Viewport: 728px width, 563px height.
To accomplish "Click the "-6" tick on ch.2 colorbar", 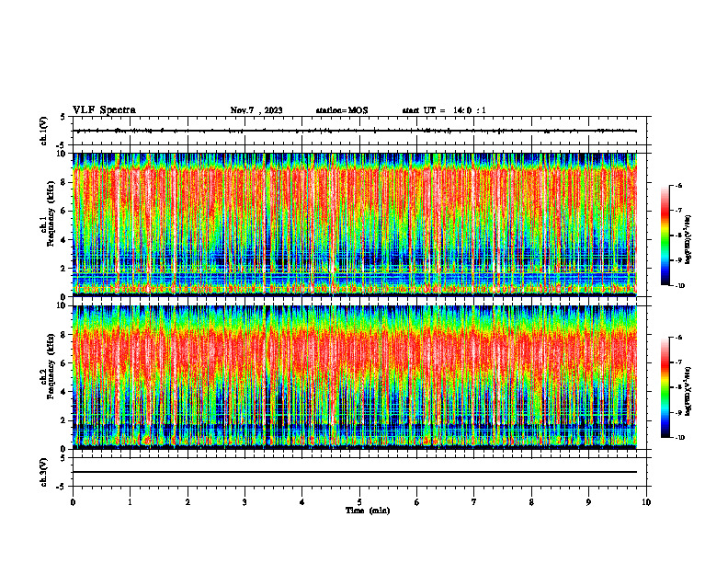I will [678, 338].
